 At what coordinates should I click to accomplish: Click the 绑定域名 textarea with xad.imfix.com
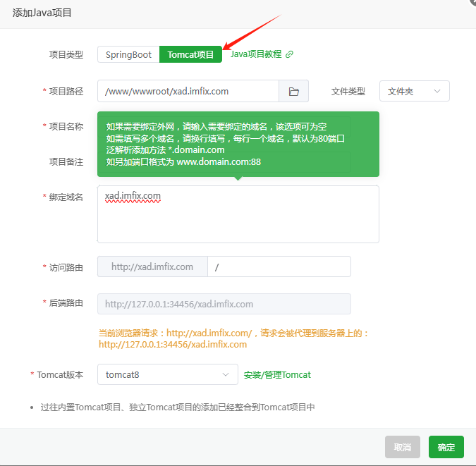click(238, 214)
